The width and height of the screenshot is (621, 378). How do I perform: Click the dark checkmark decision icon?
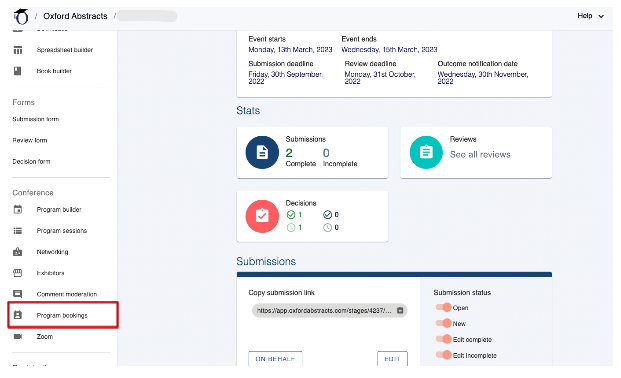(x=327, y=215)
